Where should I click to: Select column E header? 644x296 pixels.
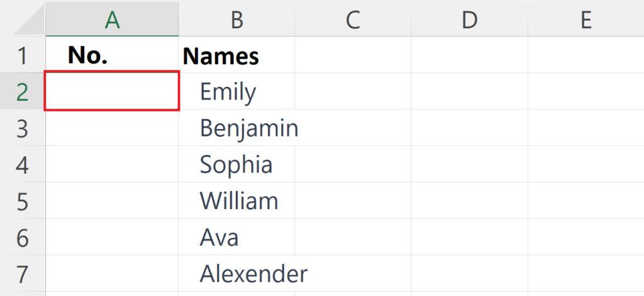(586, 19)
